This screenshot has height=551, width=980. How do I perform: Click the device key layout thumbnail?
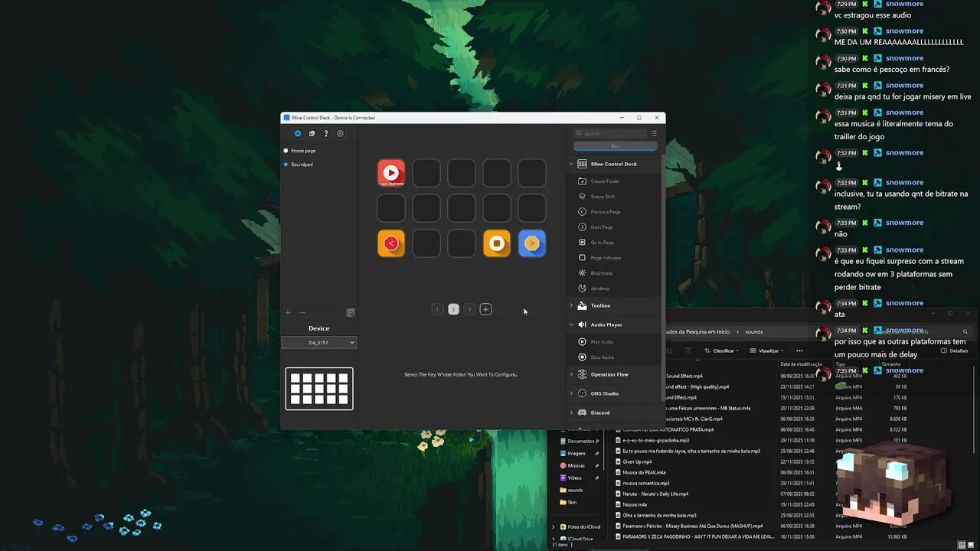click(x=319, y=389)
